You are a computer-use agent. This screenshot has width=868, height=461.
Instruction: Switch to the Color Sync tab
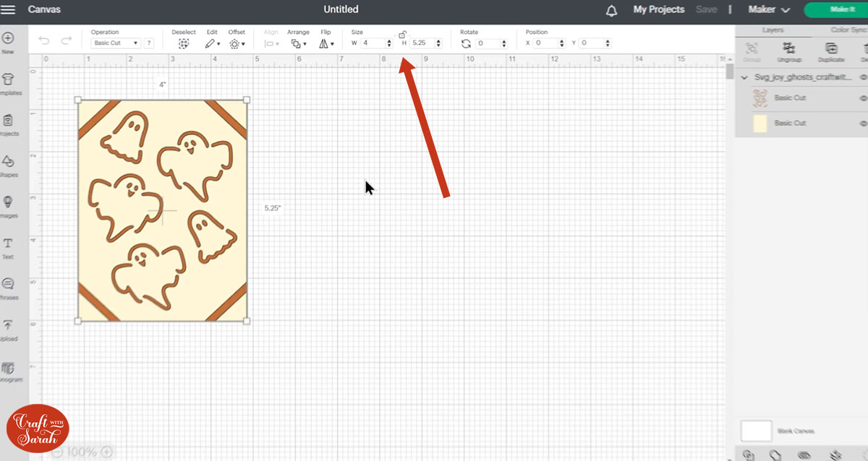pos(849,30)
